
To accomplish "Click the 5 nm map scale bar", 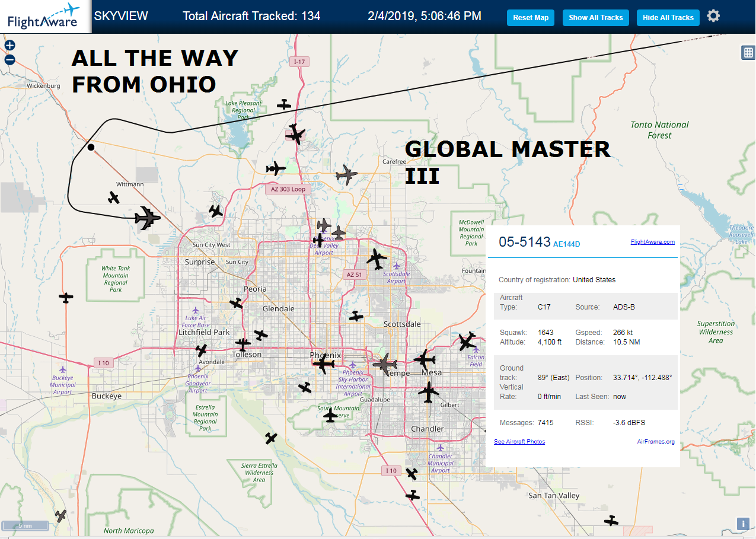I will point(25,525).
